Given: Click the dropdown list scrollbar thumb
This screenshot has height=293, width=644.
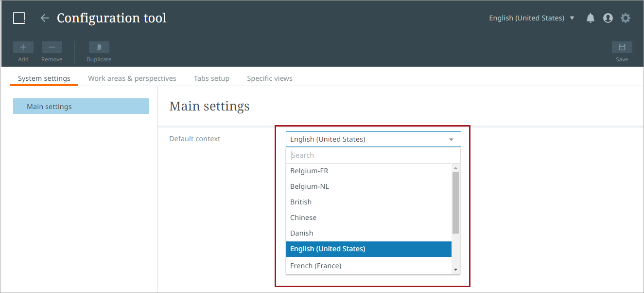Looking at the screenshot, I should (x=455, y=202).
